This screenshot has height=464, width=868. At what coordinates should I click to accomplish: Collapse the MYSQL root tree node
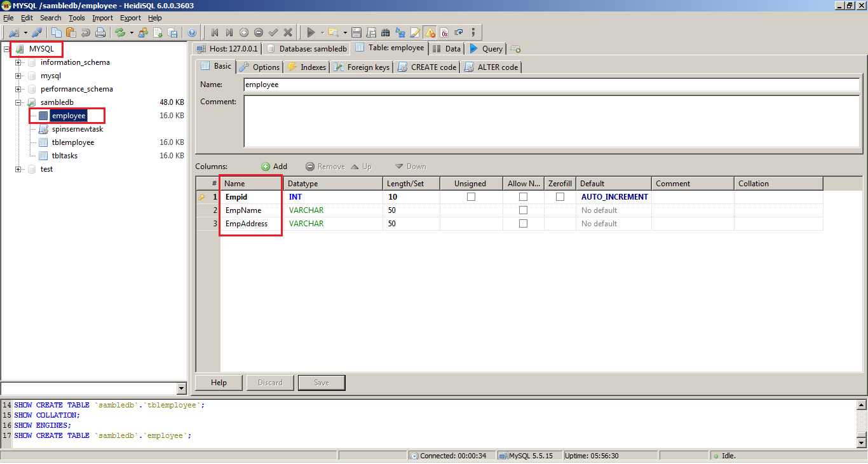tap(7, 49)
